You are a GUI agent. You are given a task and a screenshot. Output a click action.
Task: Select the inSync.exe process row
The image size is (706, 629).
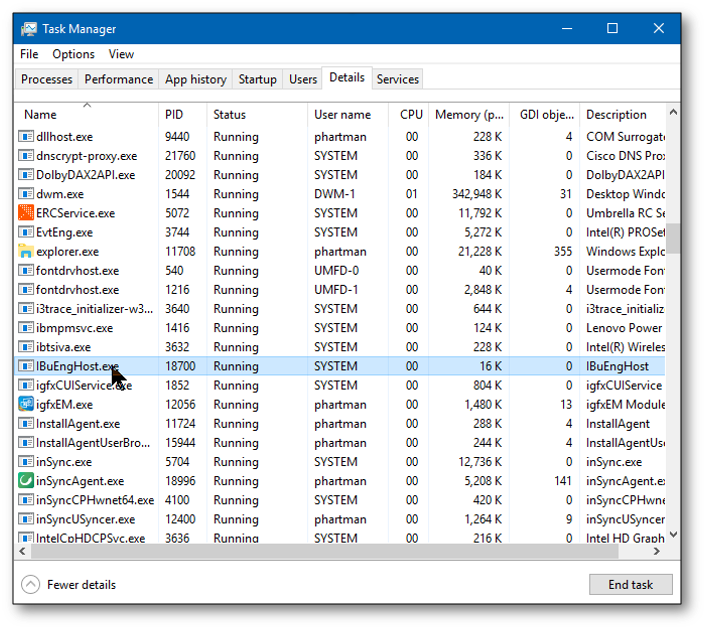[x=300, y=462]
